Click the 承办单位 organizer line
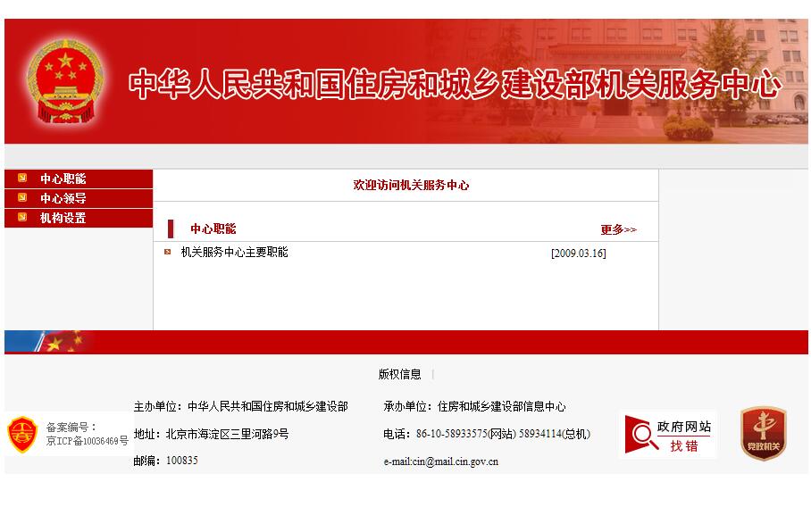Image resolution: width=811 pixels, height=532 pixels. click(474, 406)
